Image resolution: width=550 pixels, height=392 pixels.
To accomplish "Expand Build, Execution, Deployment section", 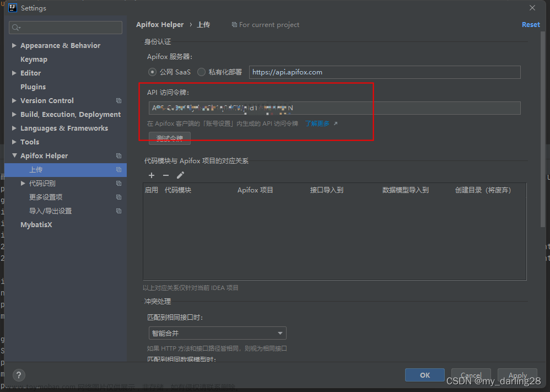I will (14, 115).
